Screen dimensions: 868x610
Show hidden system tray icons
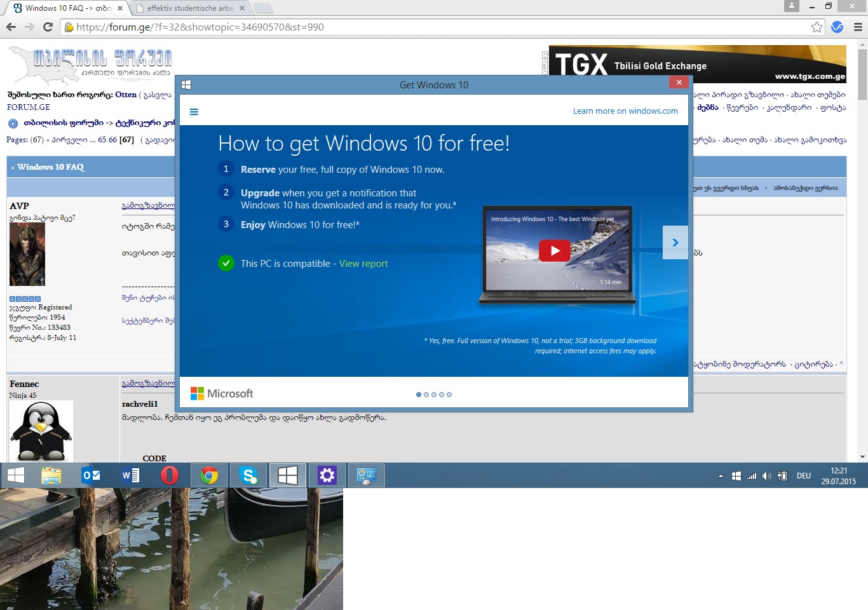721,476
